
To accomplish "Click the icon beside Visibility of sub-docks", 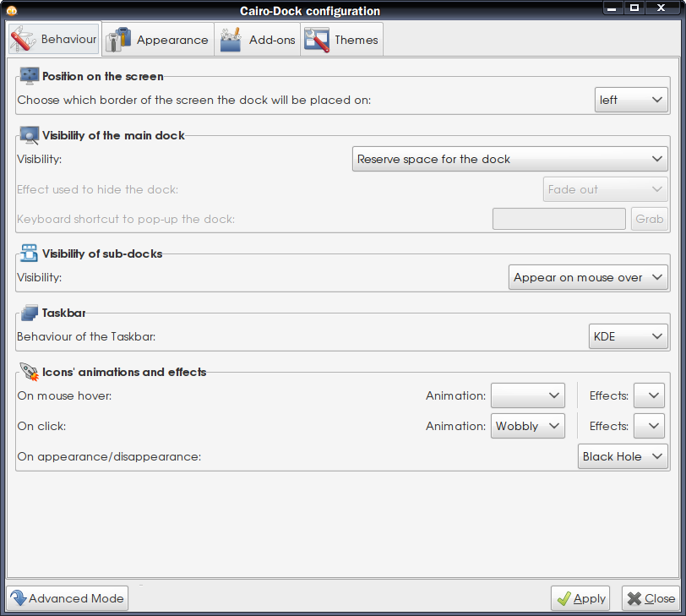I will point(29,252).
